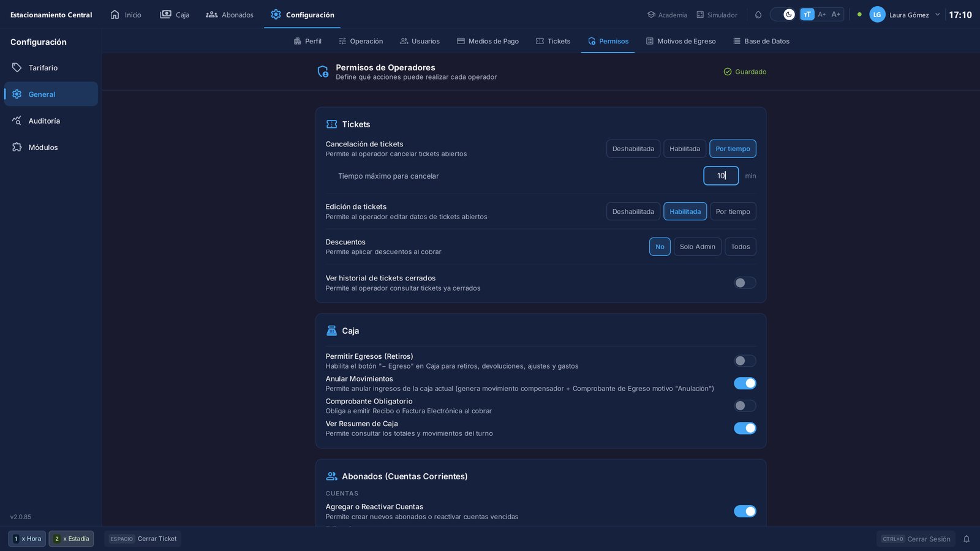Screen dimensions: 980x551
Task: Open Auditoría in the sidebar
Action: 51,121
